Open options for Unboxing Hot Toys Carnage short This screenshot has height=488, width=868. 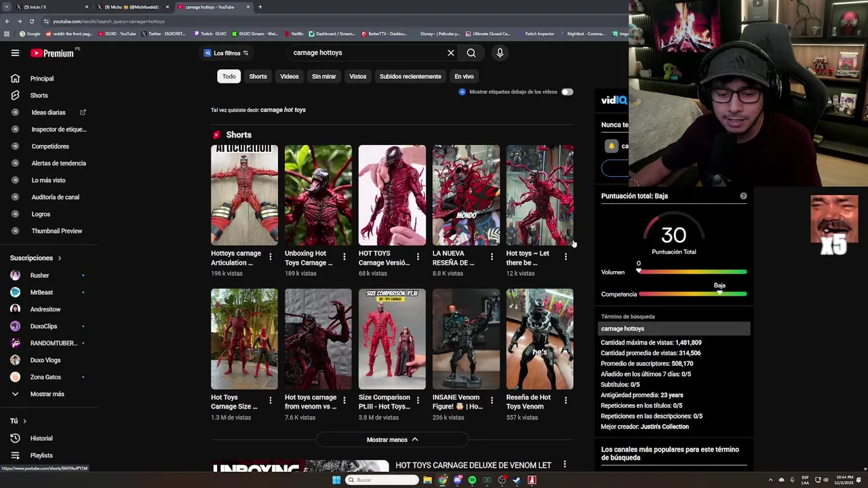344,257
